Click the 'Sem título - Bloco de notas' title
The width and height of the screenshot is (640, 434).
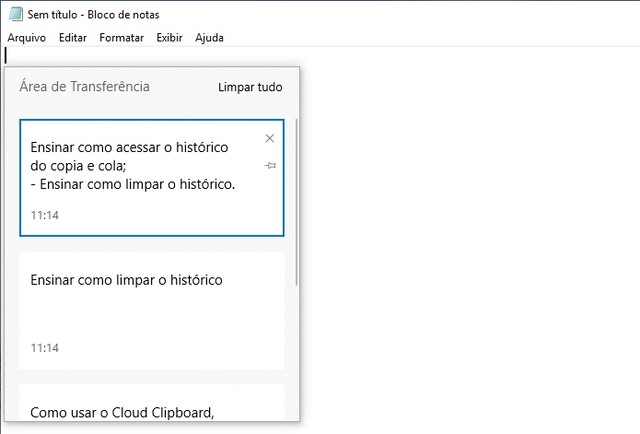point(93,15)
